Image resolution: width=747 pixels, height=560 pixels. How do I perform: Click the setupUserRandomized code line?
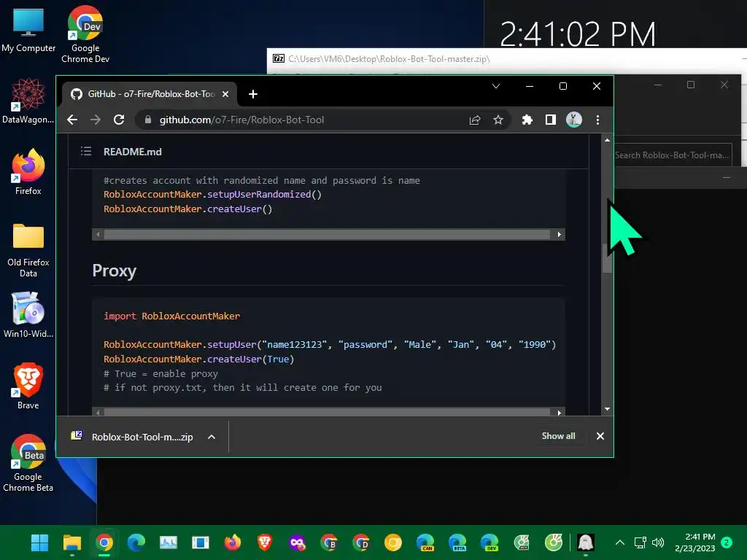tap(212, 195)
